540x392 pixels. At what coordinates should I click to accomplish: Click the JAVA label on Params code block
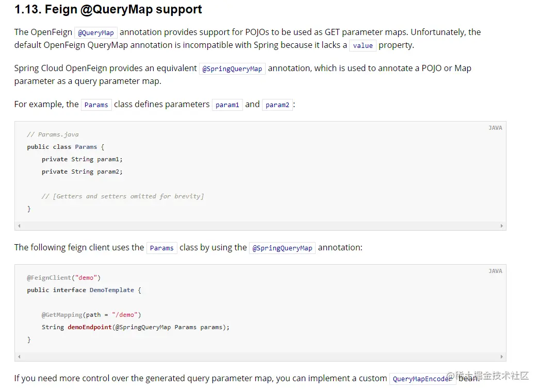coord(495,128)
